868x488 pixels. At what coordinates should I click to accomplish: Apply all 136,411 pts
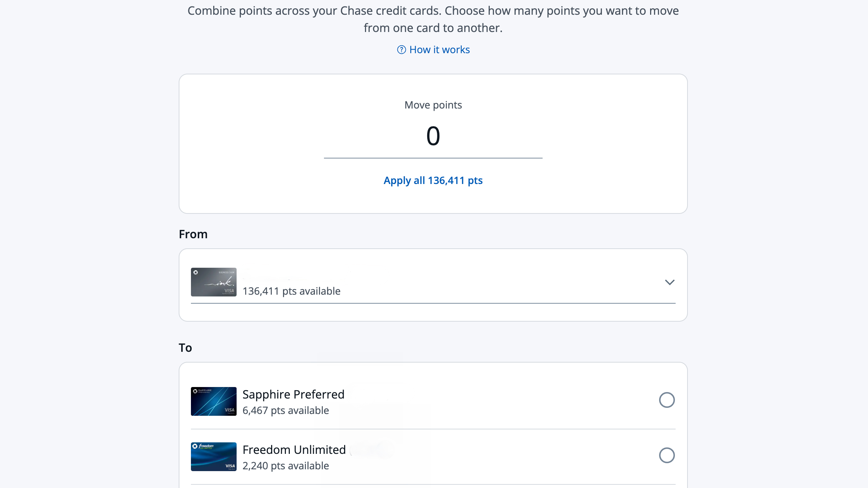(433, 180)
